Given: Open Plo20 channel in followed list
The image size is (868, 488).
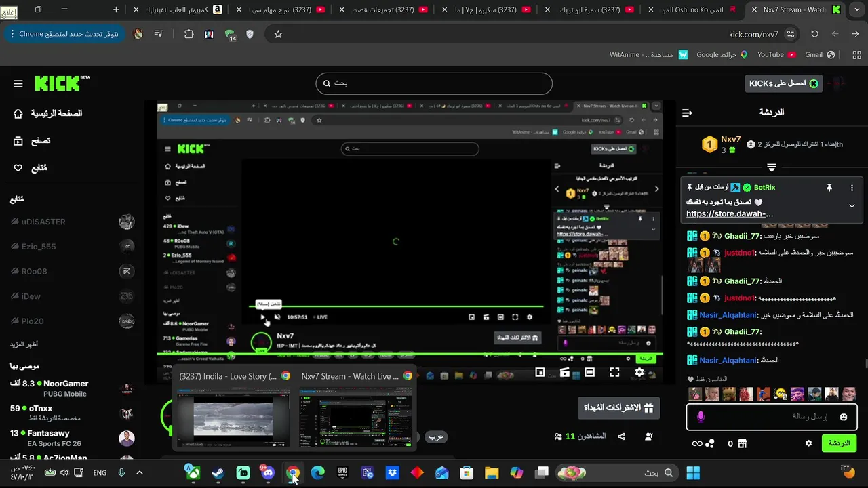Looking at the screenshot, I should 73,321.
